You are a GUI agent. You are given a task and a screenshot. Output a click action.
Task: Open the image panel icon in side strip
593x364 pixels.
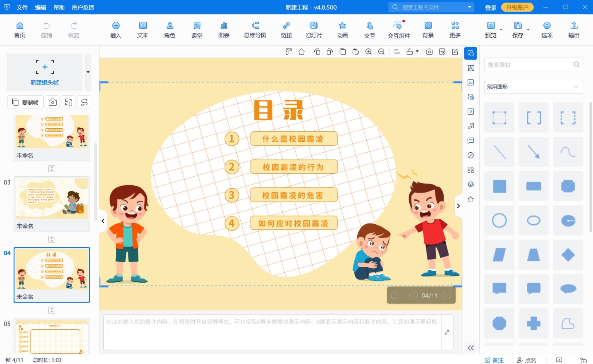(x=471, y=82)
